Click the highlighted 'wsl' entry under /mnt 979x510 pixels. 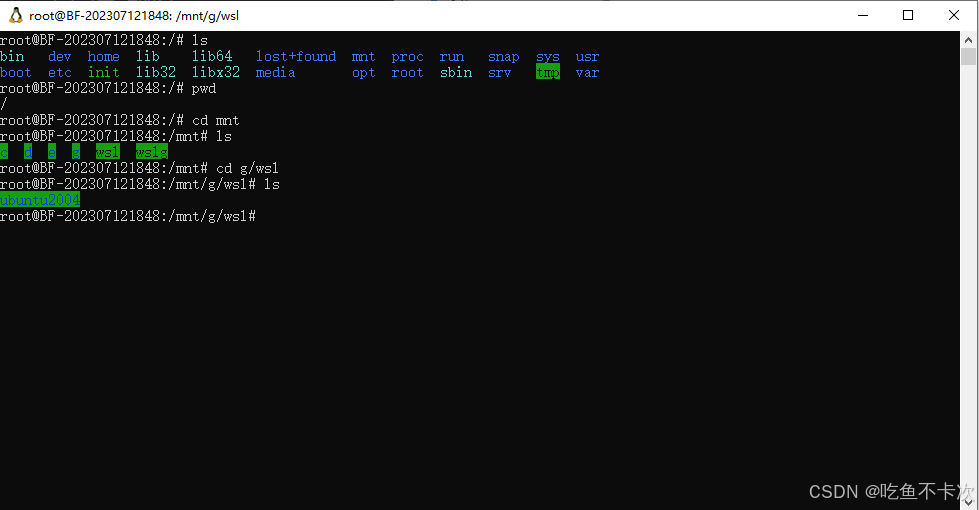point(107,152)
